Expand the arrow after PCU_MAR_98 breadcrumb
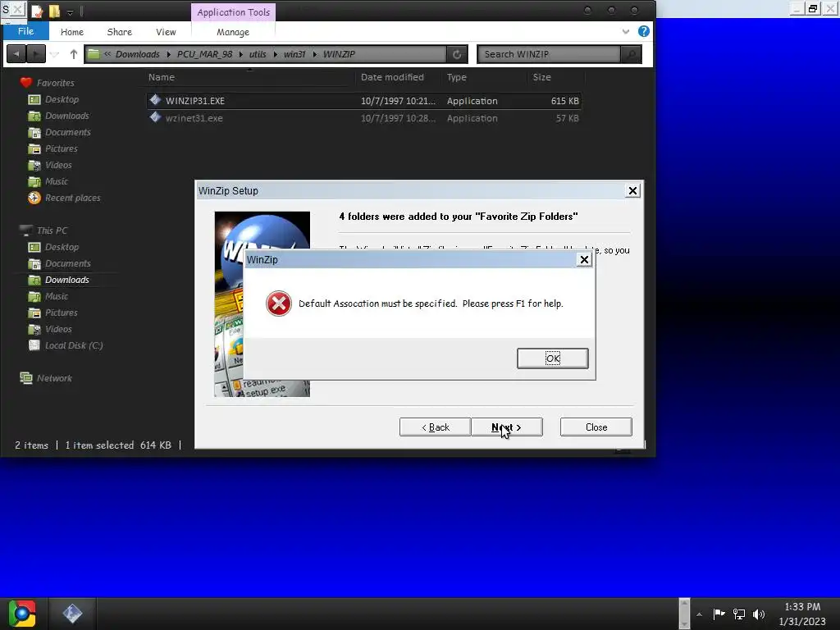 (x=241, y=54)
